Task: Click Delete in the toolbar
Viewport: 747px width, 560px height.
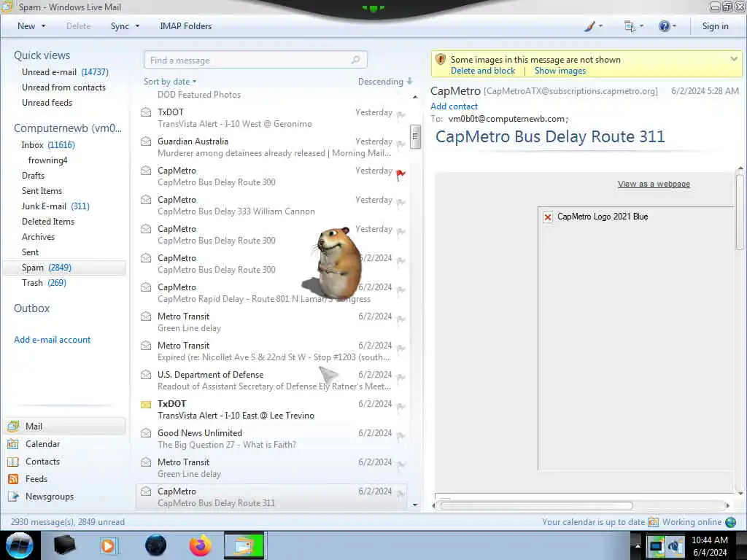Action: click(x=79, y=26)
